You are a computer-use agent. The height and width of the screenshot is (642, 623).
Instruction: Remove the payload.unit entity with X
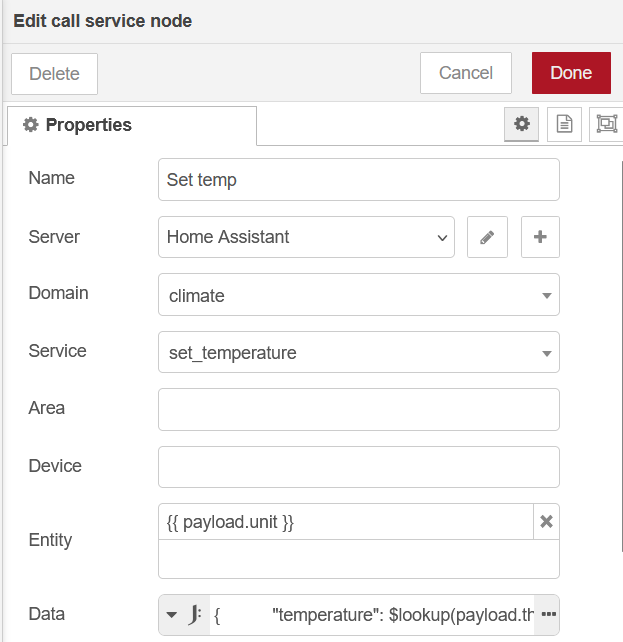click(546, 521)
